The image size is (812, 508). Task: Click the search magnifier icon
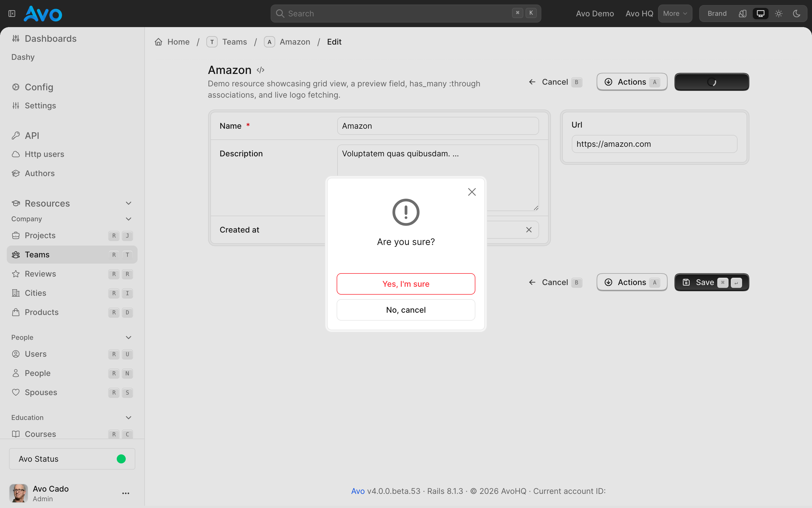[280, 14]
